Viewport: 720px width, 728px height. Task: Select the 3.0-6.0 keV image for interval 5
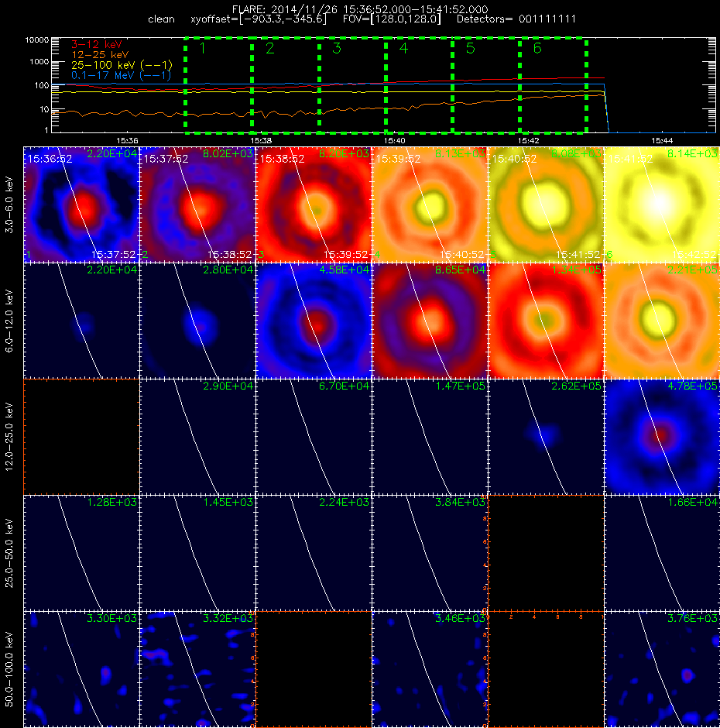(x=546, y=204)
